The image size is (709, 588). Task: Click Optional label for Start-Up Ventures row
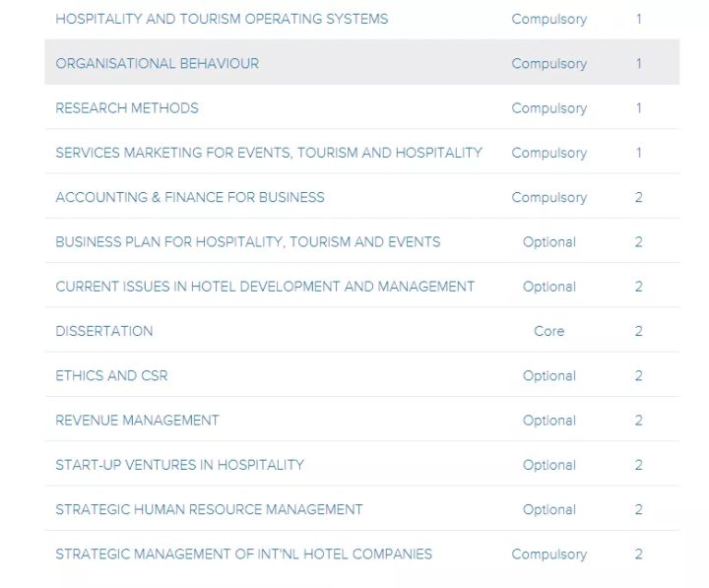pos(549,465)
